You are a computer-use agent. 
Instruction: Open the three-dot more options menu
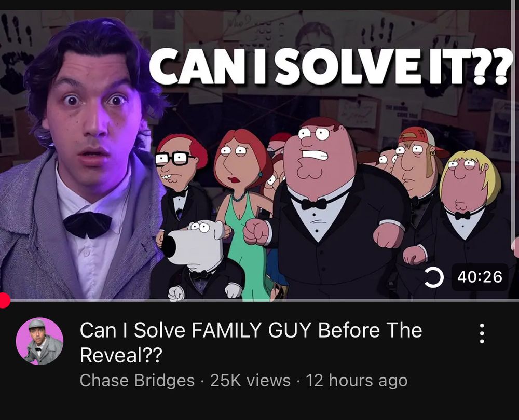click(x=482, y=333)
